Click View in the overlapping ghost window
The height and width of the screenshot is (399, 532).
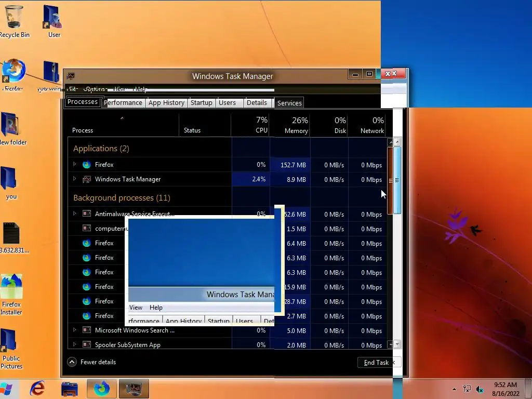(136, 308)
